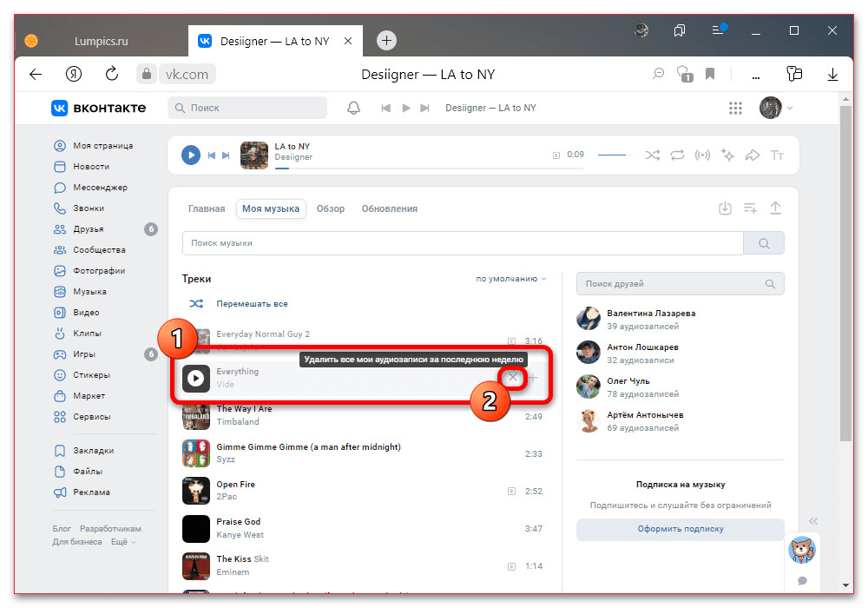The height and width of the screenshot is (608, 868).
Task: Open Мессенджер in sidebar
Action: (x=90, y=188)
